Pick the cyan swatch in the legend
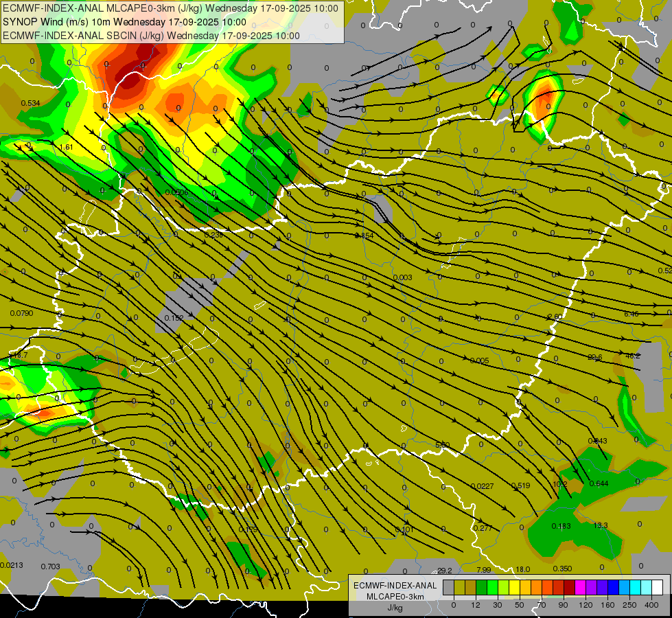This screenshot has height=618, width=672. coord(636,588)
